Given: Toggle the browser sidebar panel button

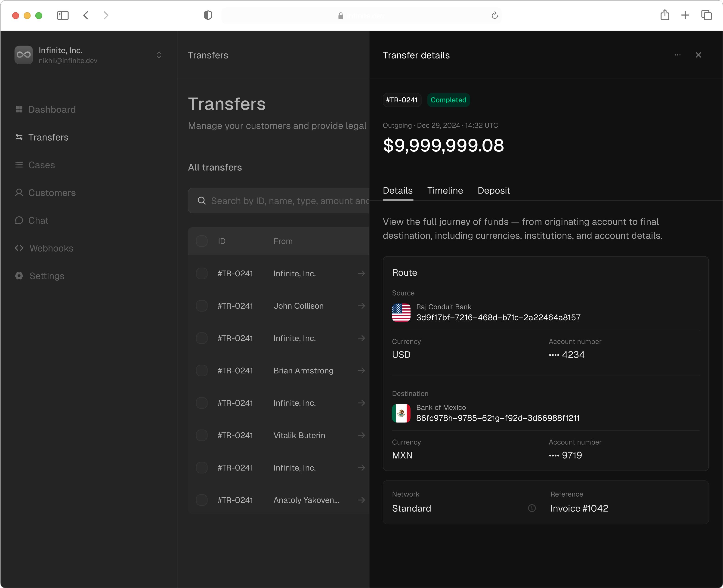Looking at the screenshot, I should point(63,15).
